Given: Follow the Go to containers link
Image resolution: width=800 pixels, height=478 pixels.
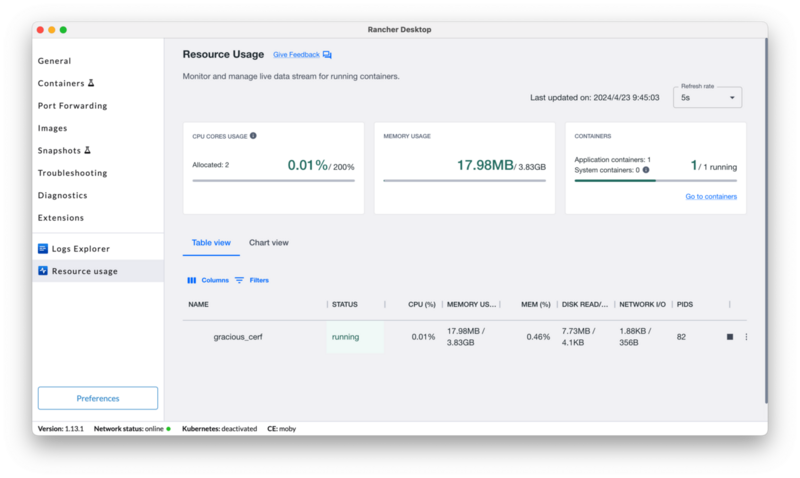Looking at the screenshot, I should click(711, 196).
